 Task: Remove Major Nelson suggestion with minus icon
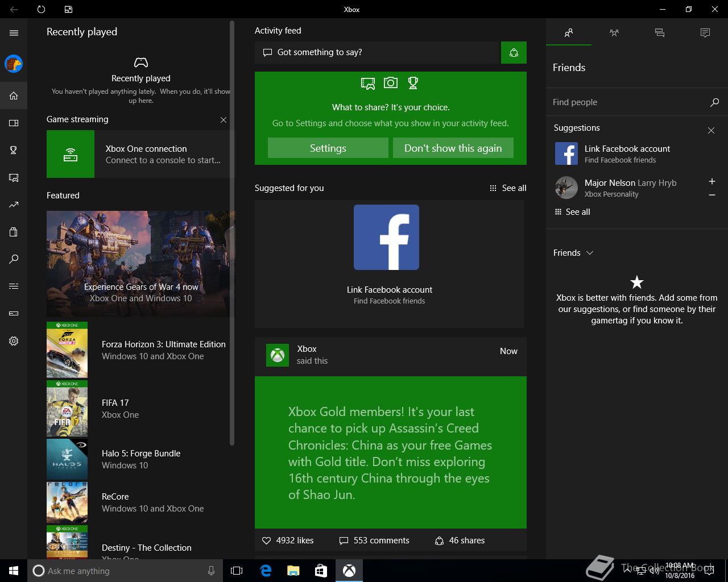click(x=712, y=195)
